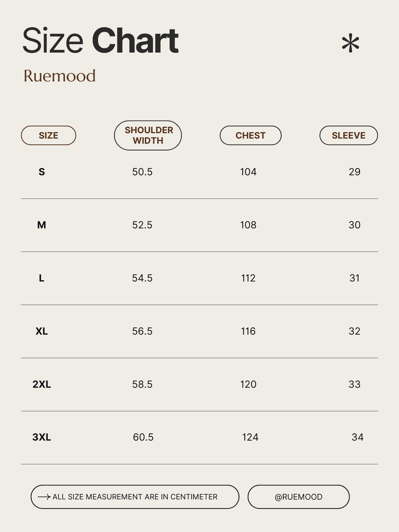
Task: Select the S size row label
Action: 41,172
